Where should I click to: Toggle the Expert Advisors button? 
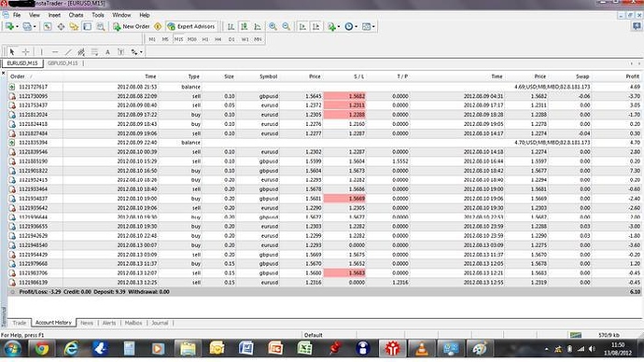191,26
